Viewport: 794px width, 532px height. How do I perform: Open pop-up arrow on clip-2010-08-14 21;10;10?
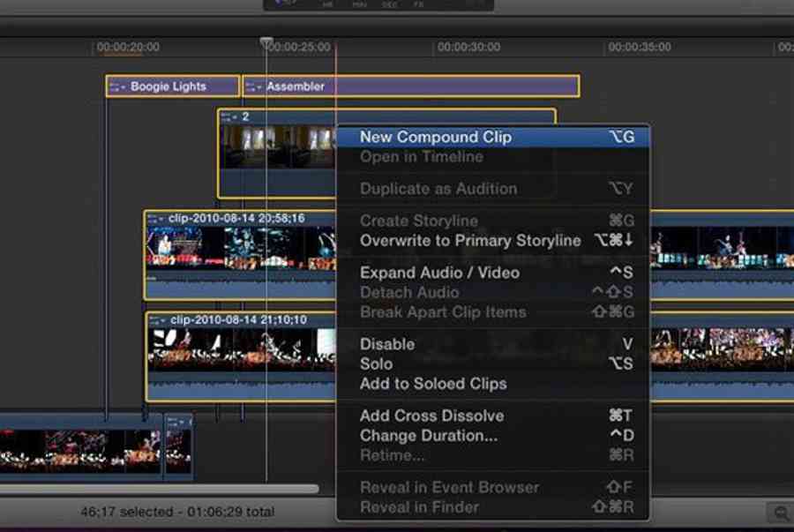[165, 319]
